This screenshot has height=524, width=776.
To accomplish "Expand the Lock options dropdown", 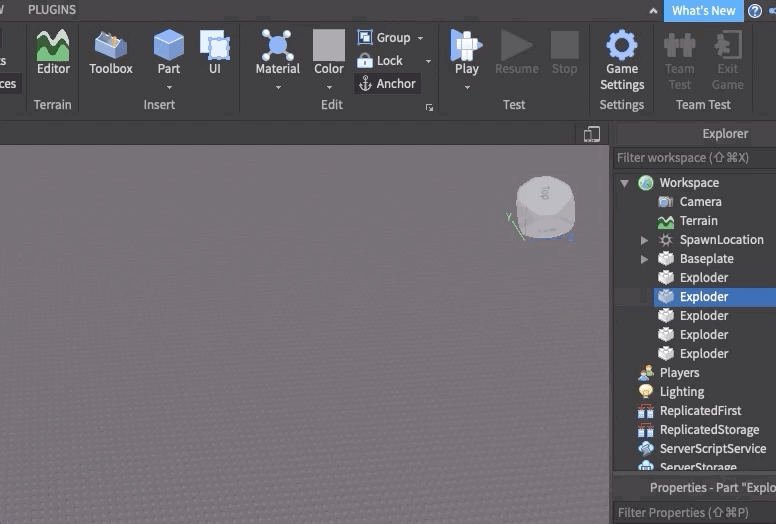I will tap(429, 61).
